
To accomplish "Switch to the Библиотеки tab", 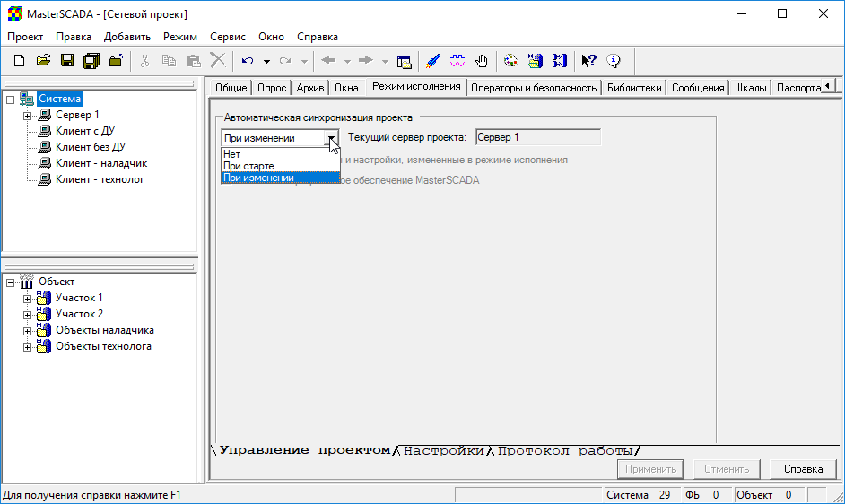I will pyautogui.click(x=634, y=88).
